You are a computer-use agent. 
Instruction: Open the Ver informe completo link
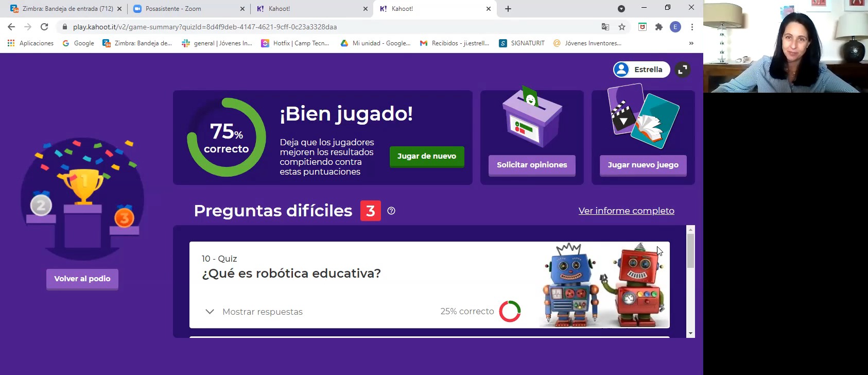pyautogui.click(x=626, y=211)
